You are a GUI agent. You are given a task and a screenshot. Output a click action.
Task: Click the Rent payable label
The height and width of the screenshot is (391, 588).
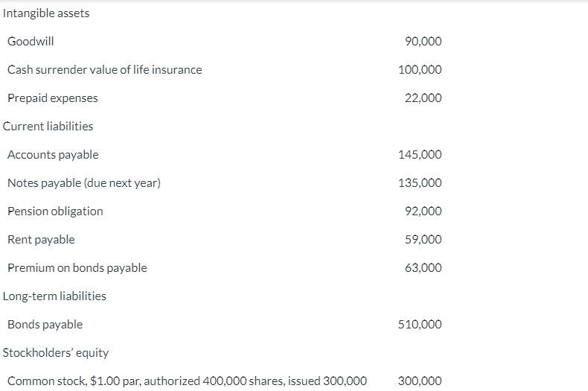(41, 239)
